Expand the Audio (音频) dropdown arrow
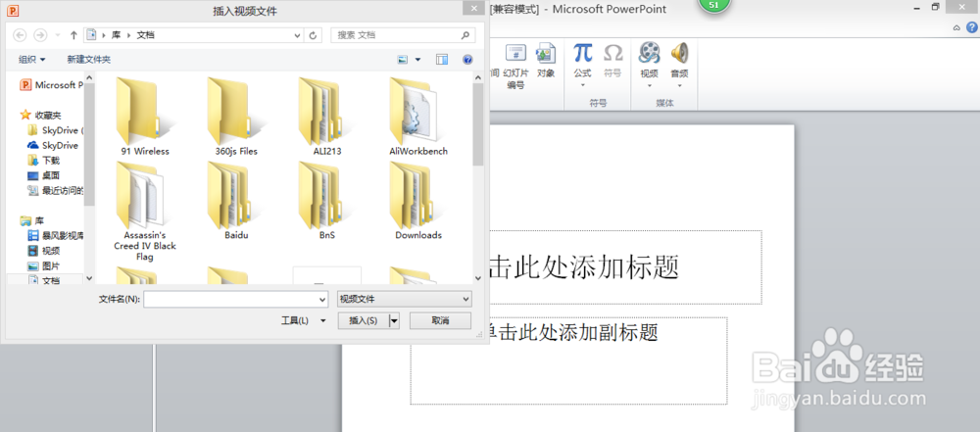The width and height of the screenshot is (980, 432). coord(679,85)
